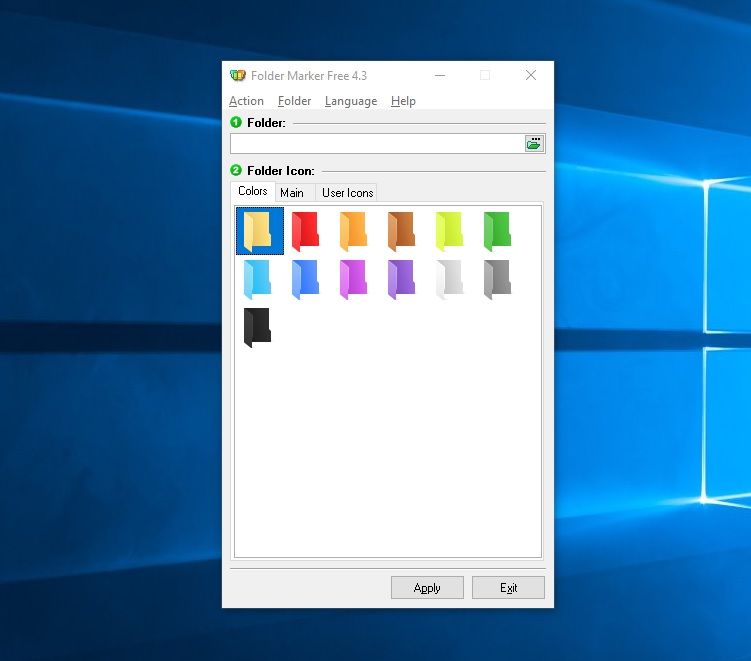The image size is (751, 661).
Task: Select the lime yellow-green folder icon
Action: click(450, 230)
